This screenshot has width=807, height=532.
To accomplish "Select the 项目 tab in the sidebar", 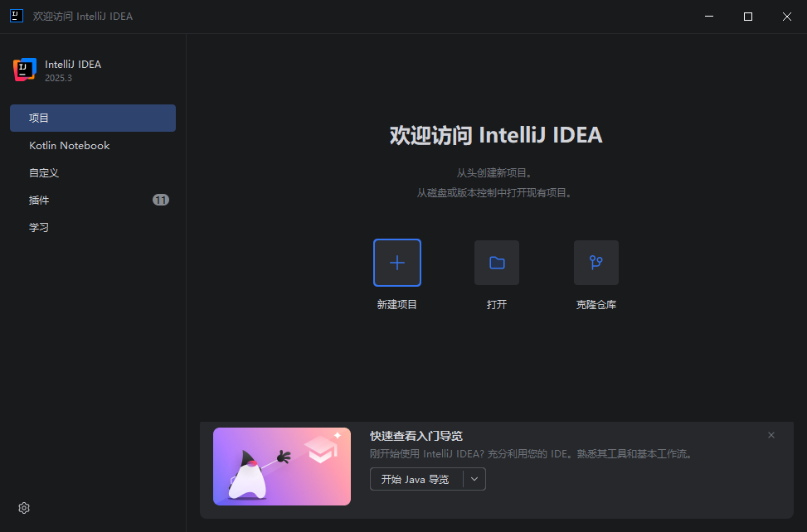I will (x=93, y=118).
